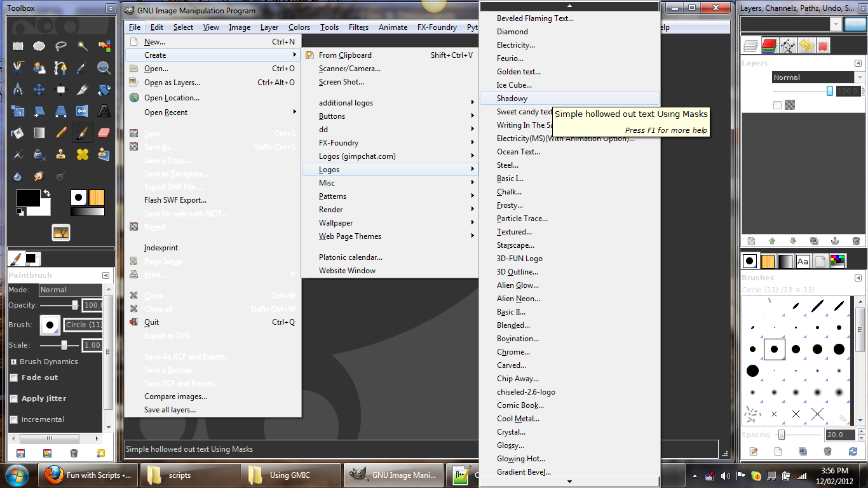Activate the Paths tool
Viewport: 868px width, 488px height.
pos(61,67)
